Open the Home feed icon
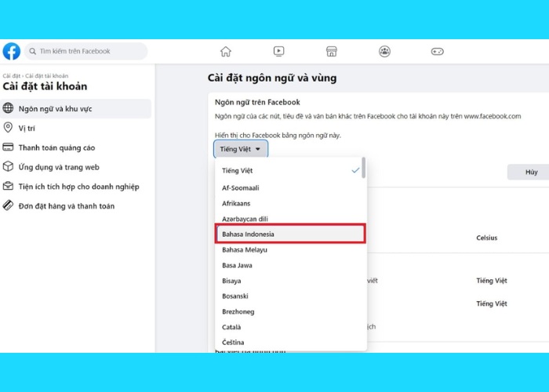Image resolution: width=549 pixels, height=392 pixels. click(x=226, y=52)
